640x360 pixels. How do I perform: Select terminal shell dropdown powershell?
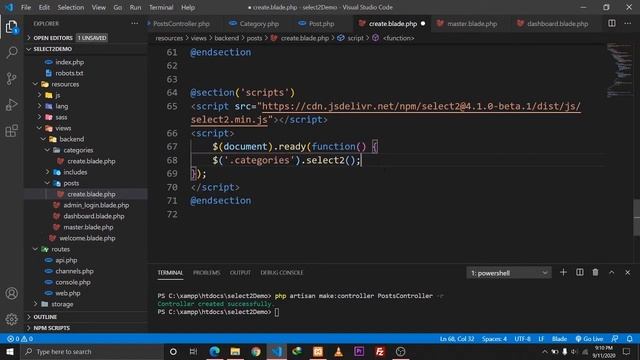pyautogui.click(x=509, y=273)
